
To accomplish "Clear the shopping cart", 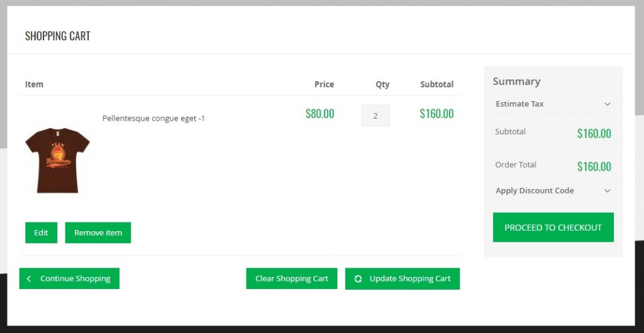I will tap(292, 278).
